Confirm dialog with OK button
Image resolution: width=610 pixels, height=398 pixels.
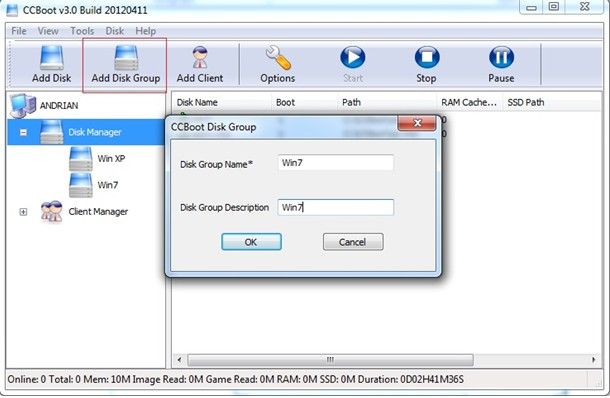click(x=251, y=242)
